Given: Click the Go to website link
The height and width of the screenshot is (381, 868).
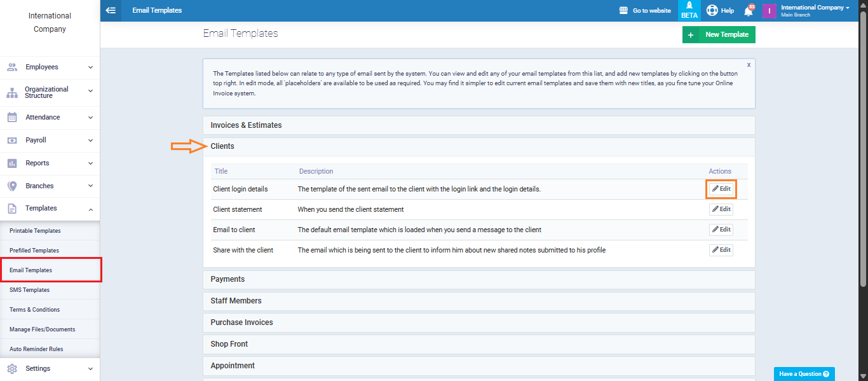Looking at the screenshot, I should [x=645, y=11].
